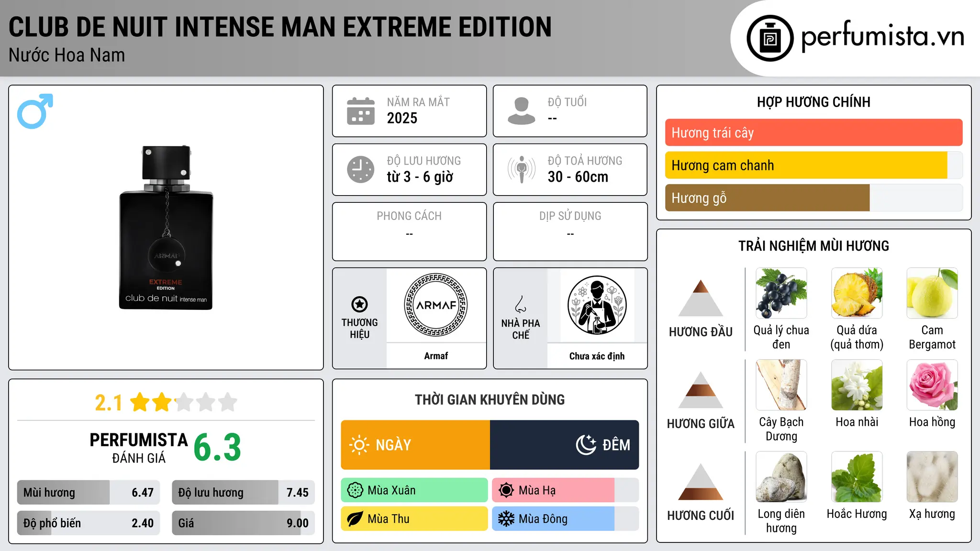Click the Độ phổ biến 2.40 score bar
980x551 pixels.
(x=89, y=523)
